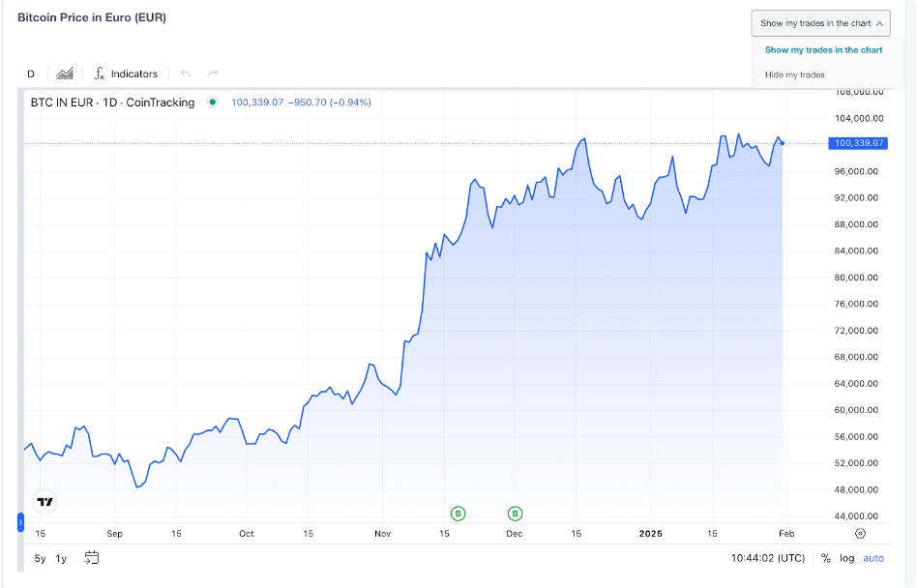Set chart range to 1y
Image resolution: width=917 pixels, height=588 pixels.
(61, 558)
